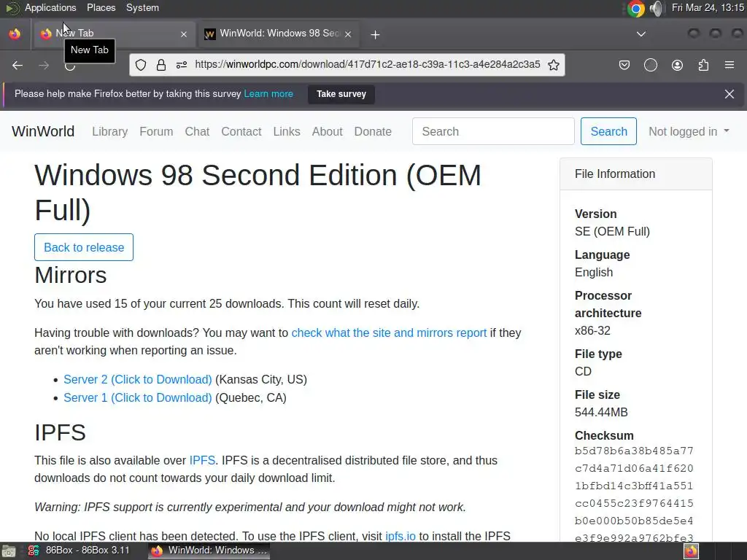The width and height of the screenshot is (747, 560).
Task: Open the Library nav link
Action: 109,131
